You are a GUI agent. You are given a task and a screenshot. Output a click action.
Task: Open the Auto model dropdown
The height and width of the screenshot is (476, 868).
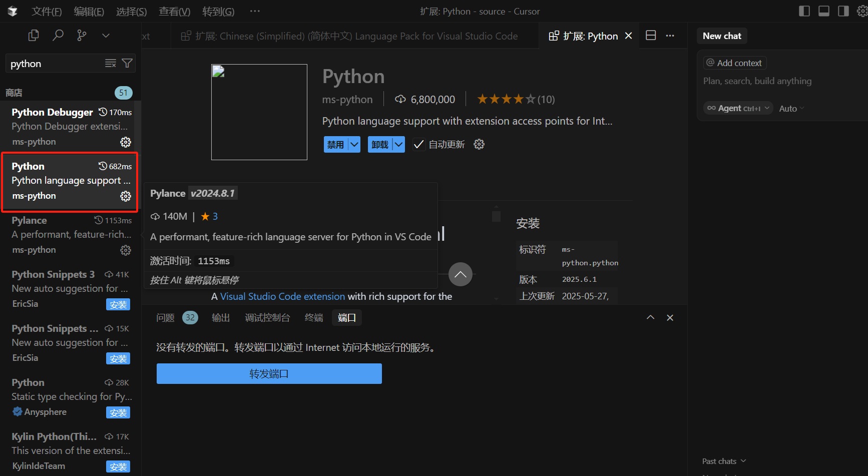[x=792, y=109]
